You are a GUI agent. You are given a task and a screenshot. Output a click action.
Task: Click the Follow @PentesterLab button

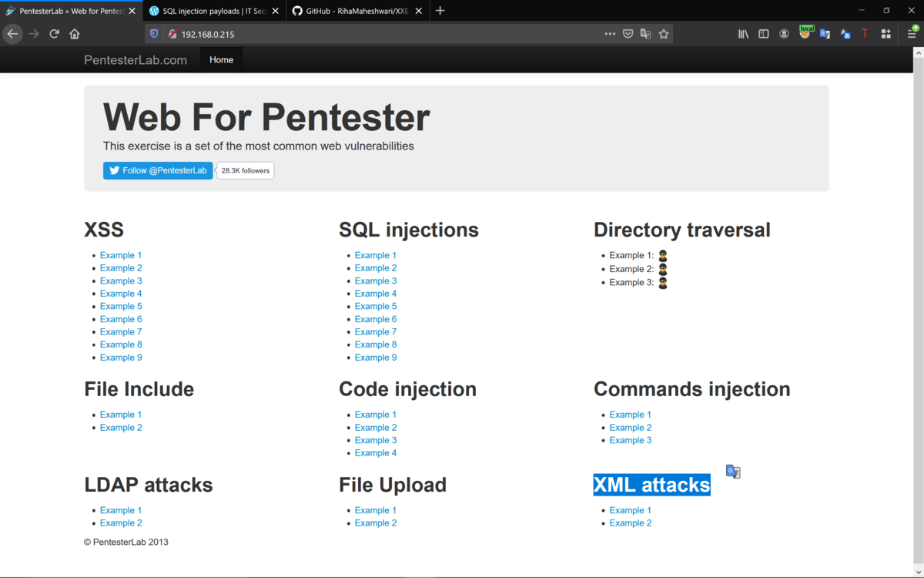[x=158, y=170]
